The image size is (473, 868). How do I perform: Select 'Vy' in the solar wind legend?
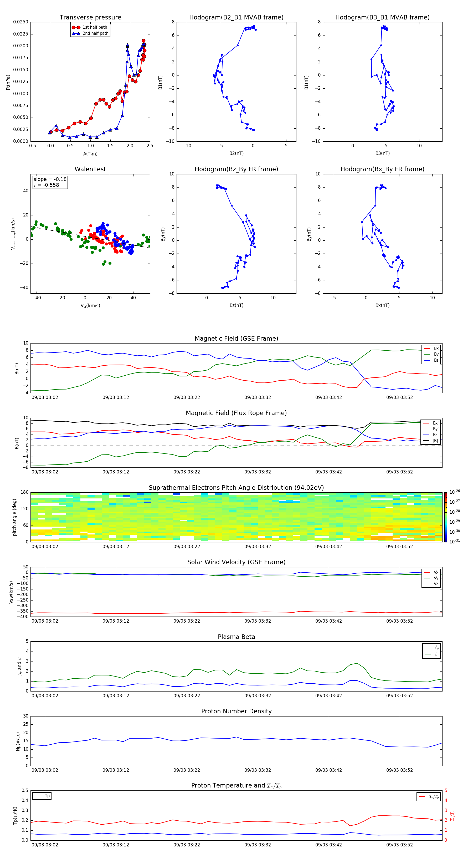pyautogui.click(x=431, y=578)
